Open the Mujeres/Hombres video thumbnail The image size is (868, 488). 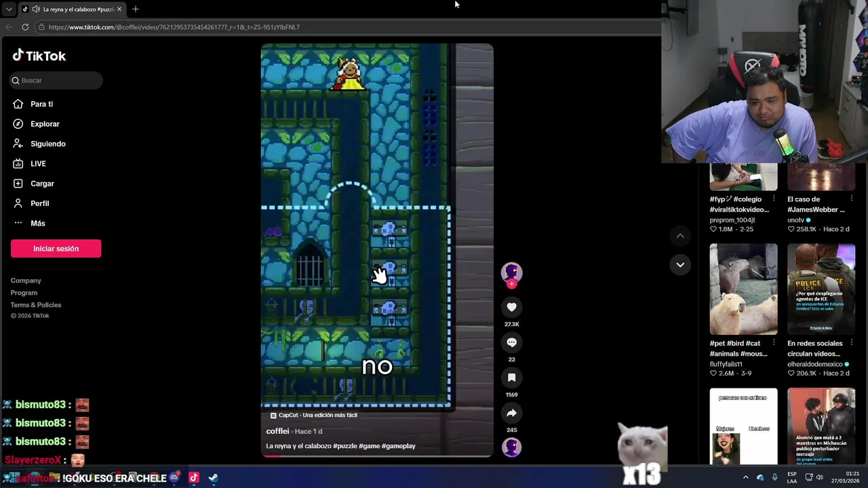click(743, 426)
